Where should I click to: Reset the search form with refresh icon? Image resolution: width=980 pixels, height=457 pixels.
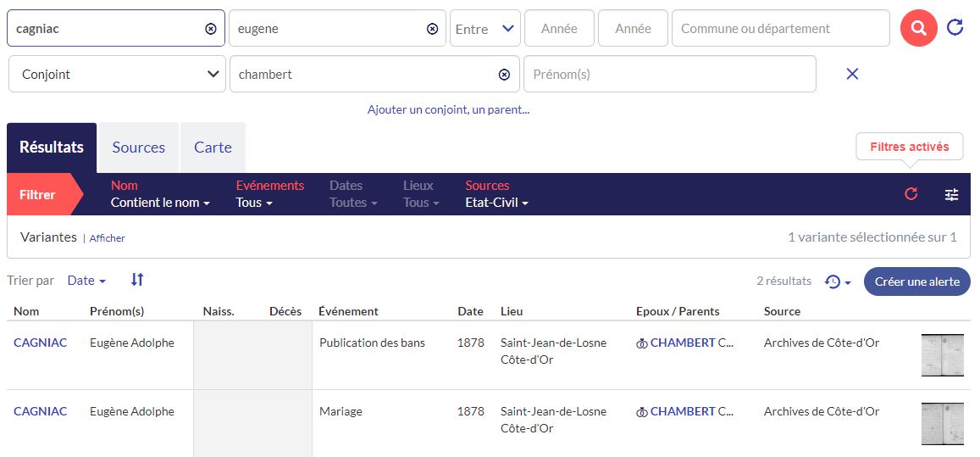click(x=955, y=28)
